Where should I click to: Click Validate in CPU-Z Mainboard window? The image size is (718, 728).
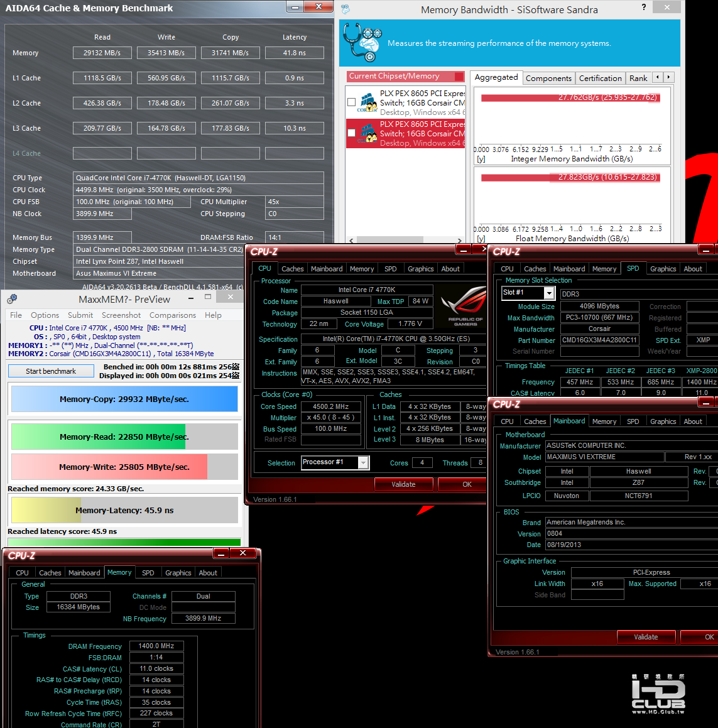(646, 637)
